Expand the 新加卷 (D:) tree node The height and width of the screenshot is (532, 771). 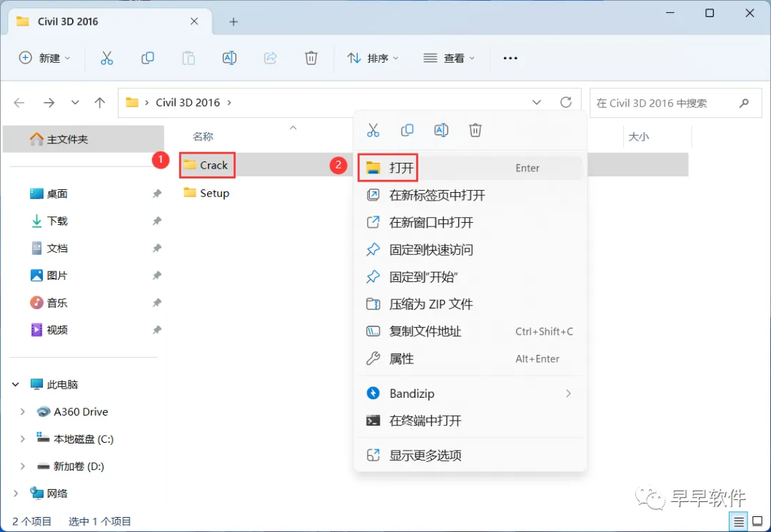pos(22,466)
